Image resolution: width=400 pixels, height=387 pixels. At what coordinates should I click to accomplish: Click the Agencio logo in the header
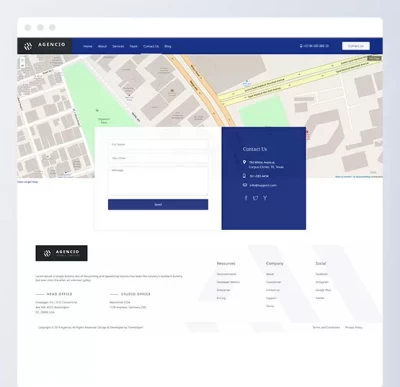coord(45,46)
